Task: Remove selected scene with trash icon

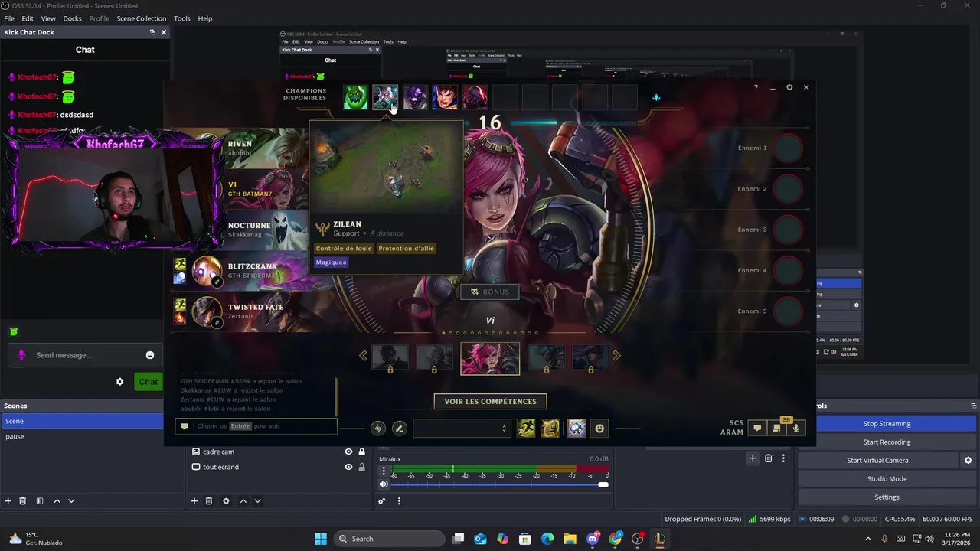Action: coord(23,500)
